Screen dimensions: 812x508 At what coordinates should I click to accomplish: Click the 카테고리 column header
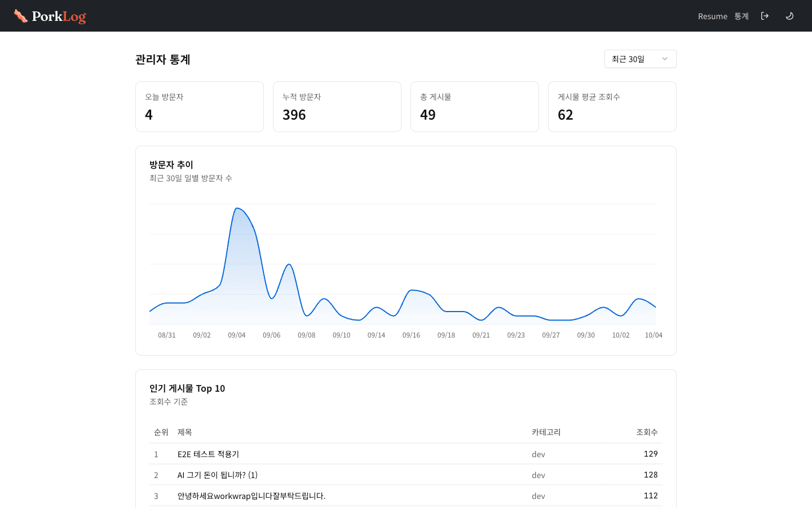[x=546, y=432]
